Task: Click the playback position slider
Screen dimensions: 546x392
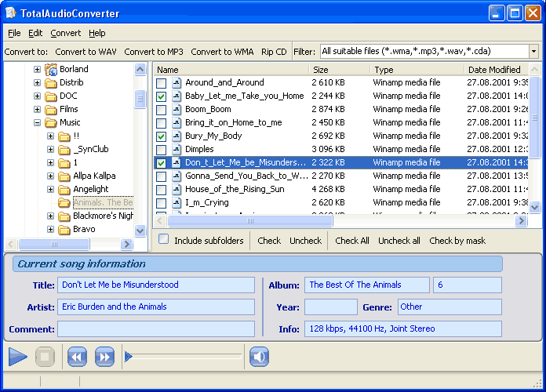Action: (184, 358)
